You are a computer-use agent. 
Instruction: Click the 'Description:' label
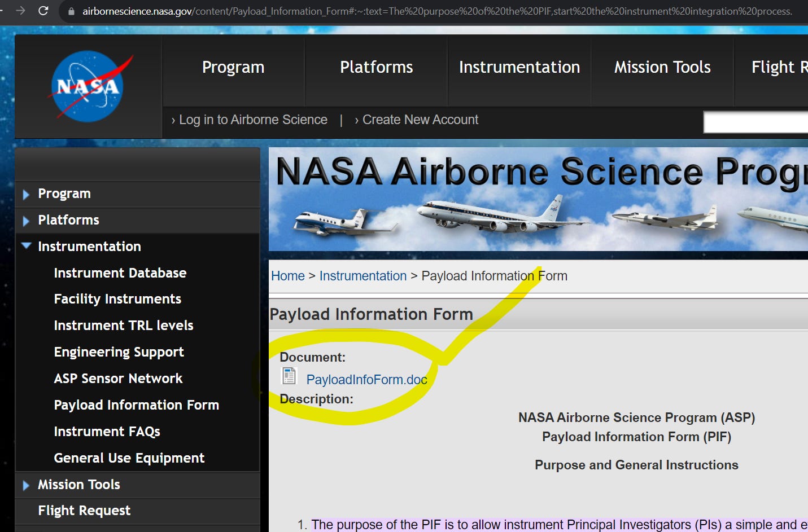[316, 399]
